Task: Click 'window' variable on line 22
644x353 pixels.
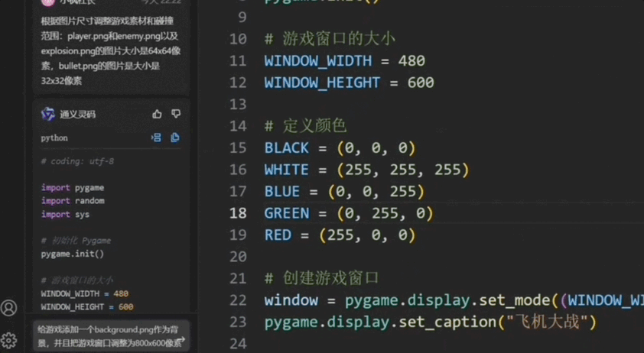Action: [x=291, y=300]
